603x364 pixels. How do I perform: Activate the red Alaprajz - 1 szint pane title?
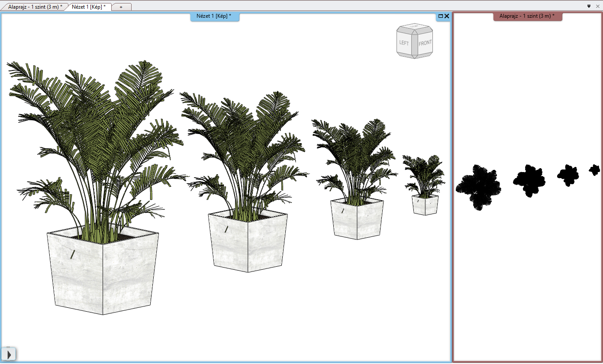coord(527,16)
